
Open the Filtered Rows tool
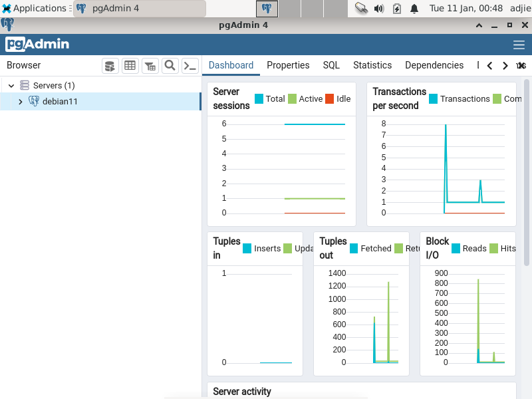pyautogui.click(x=150, y=65)
